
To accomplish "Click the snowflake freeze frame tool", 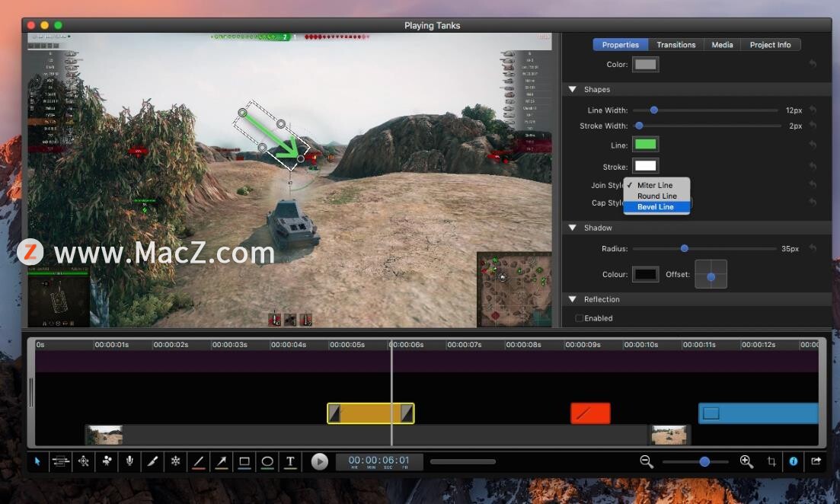I will point(176,461).
